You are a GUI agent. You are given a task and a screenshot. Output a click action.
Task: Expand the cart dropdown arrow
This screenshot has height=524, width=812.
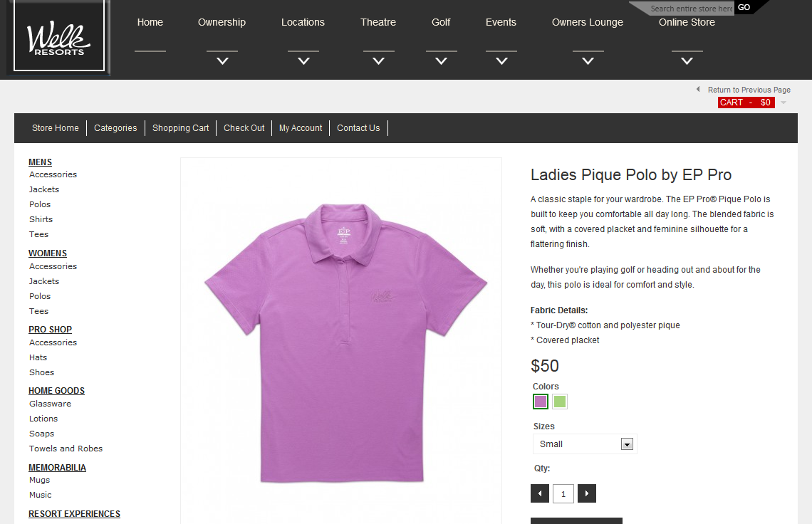tap(784, 103)
